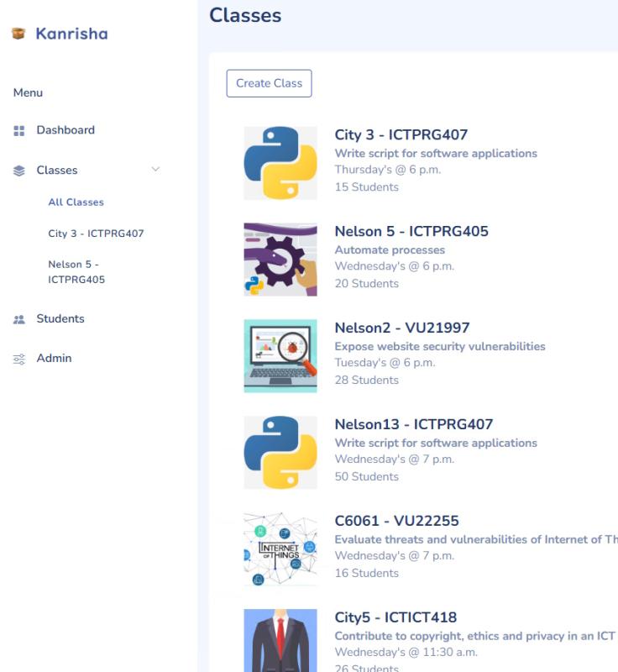Image resolution: width=618 pixels, height=672 pixels.
Task: Open Nelson2 - VU21997 class title
Action: click(401, 328)
